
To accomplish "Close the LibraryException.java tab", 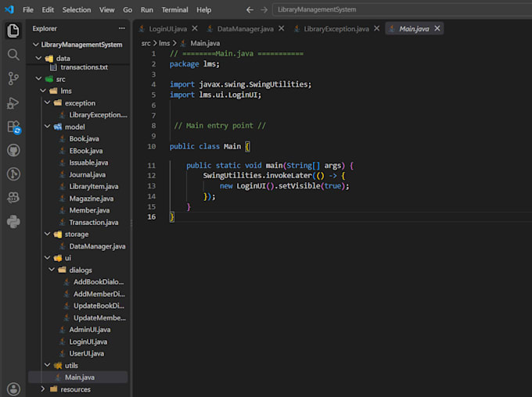I will point(376,28).
